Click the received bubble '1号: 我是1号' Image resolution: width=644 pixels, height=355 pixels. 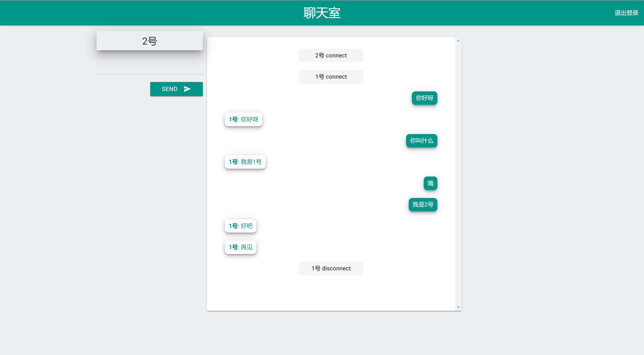(x=245, y=162)
